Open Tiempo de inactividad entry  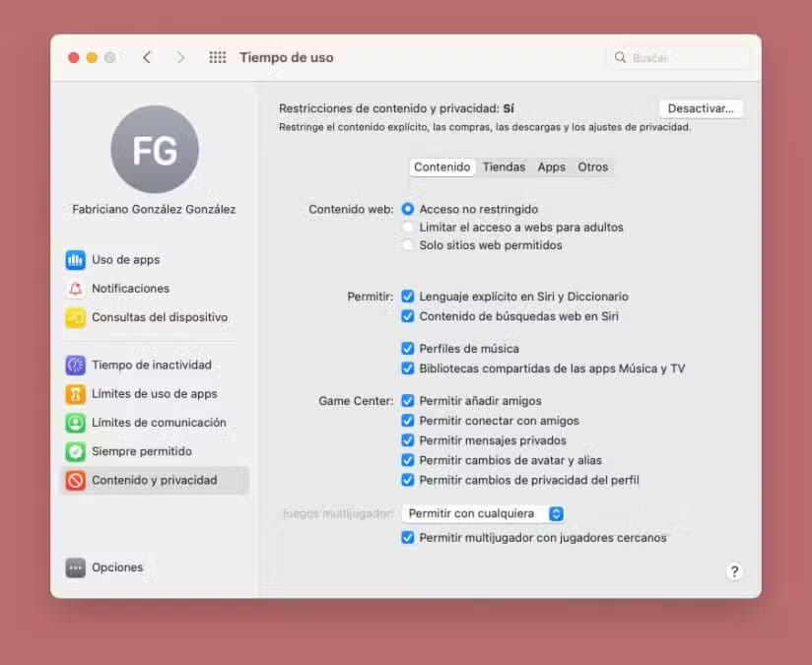[155, 366]
